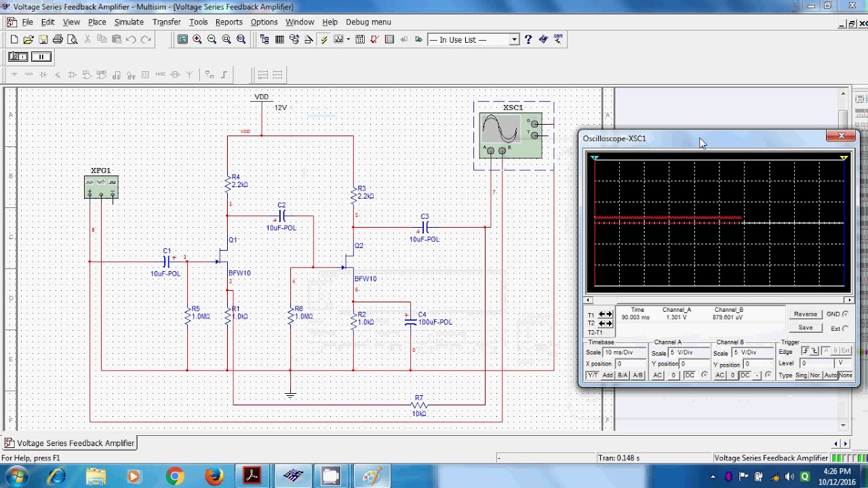Open the Postprocessor icon
The height and width of the screenshot is (488, 868).
pyautogui.click(x=360, y=40)
